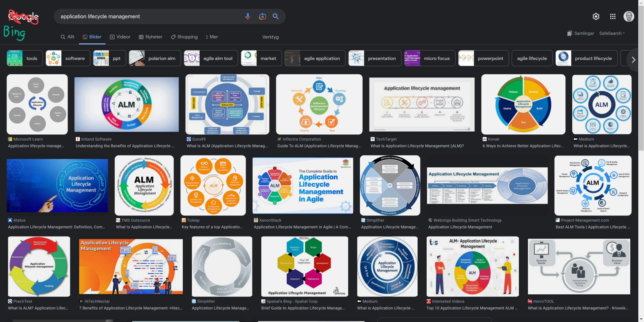The image size is (644, 322).
Task: Expand more search categories via Mer
Action: pos(212,37)
